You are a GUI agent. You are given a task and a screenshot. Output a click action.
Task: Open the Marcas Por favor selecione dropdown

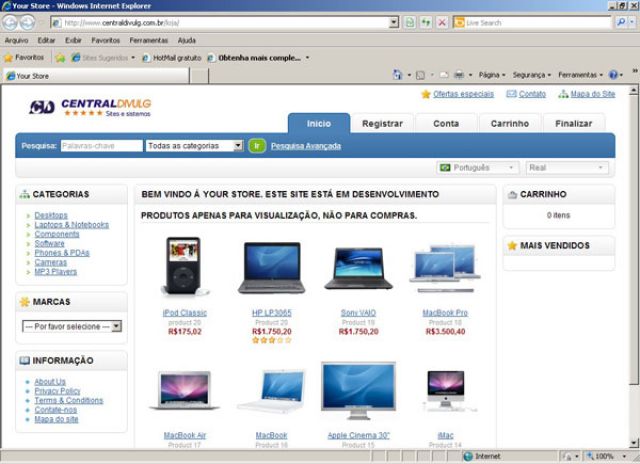pos(72,326)
